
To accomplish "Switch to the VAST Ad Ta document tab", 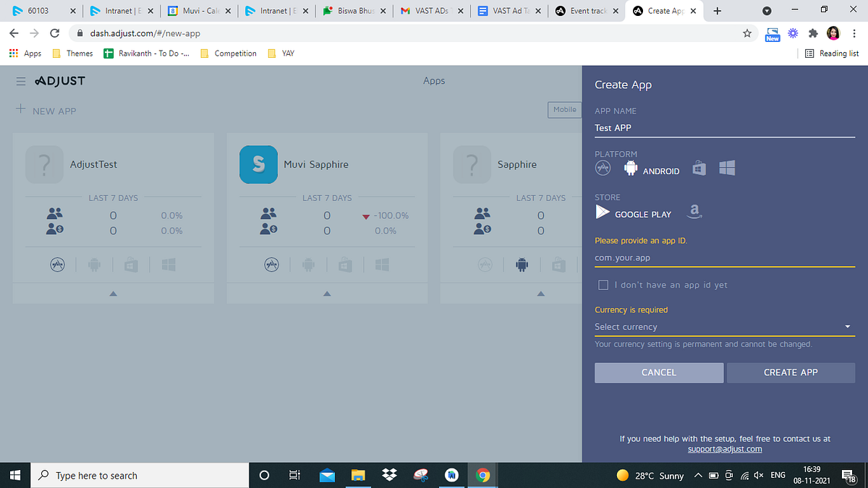I will click(x=510, y=11).
